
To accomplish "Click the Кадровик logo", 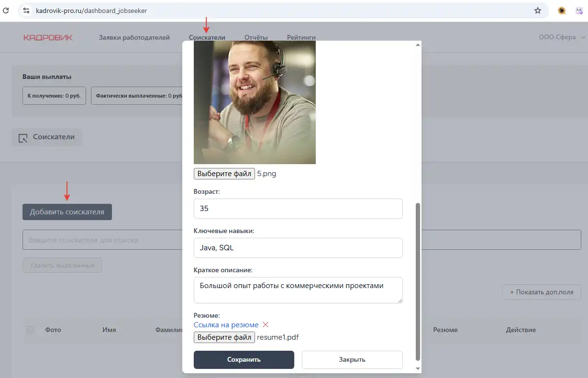I will 48,37.
